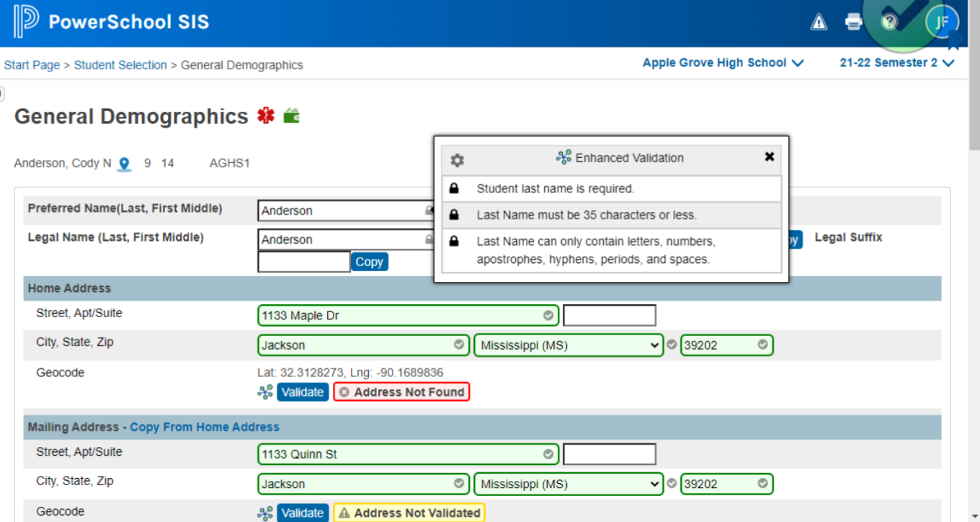
Task: Click empty field left of Copy button
Action: click(304, 262)
